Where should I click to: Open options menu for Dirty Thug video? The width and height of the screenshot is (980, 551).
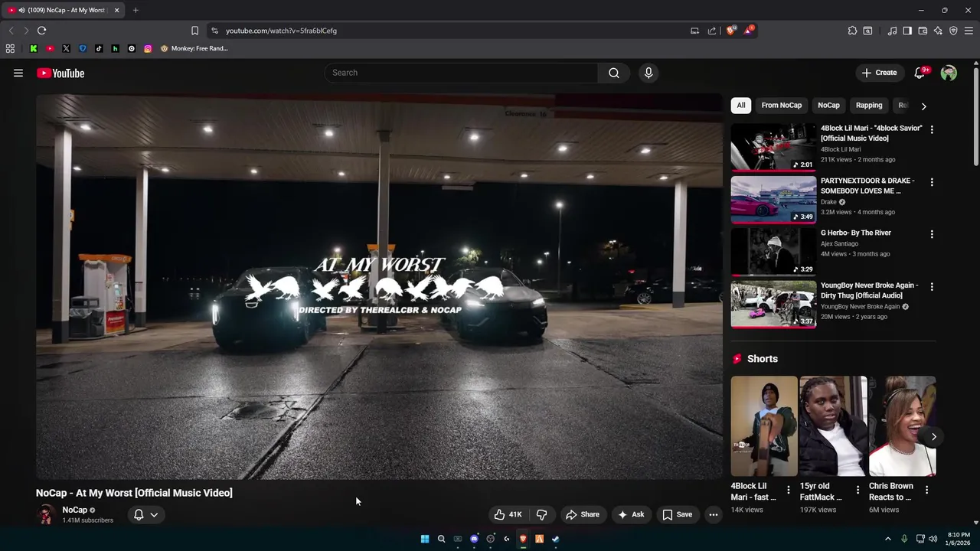click(932, 286)
